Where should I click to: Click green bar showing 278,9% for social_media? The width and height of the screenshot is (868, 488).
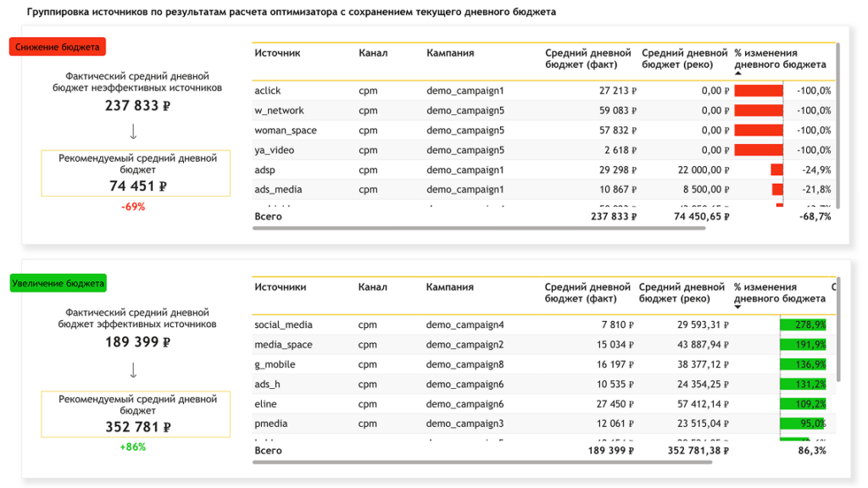pyautogui.click(x=802, y=324)
